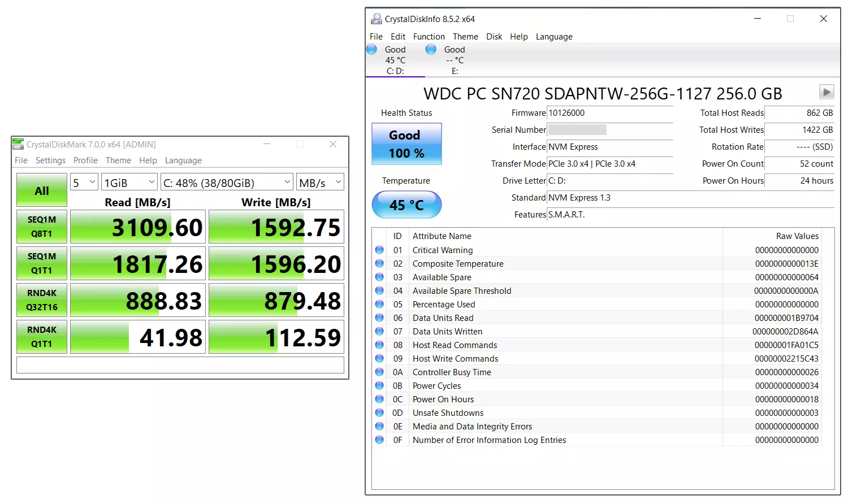Click the 888.83 read result

pos(138,300)
